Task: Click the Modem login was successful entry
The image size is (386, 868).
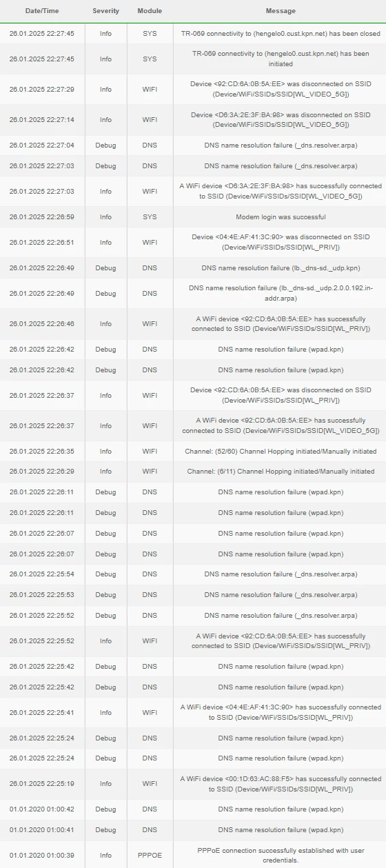Action: point(281,216)
